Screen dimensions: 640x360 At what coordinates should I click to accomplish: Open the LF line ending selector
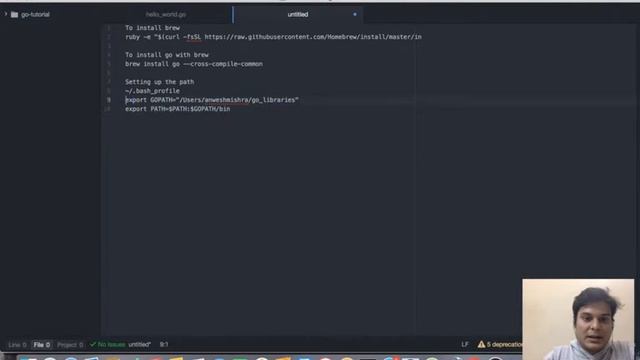[x=464, y=344]
